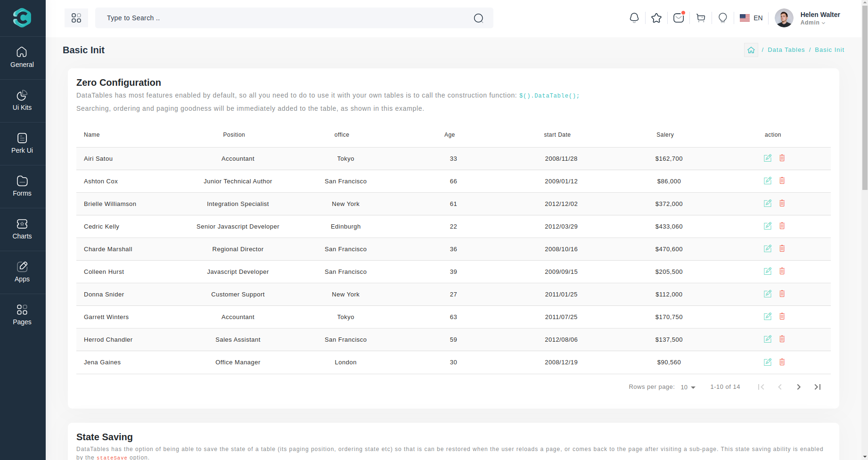Toggle the grid menu icon beside search

point(76,18)
